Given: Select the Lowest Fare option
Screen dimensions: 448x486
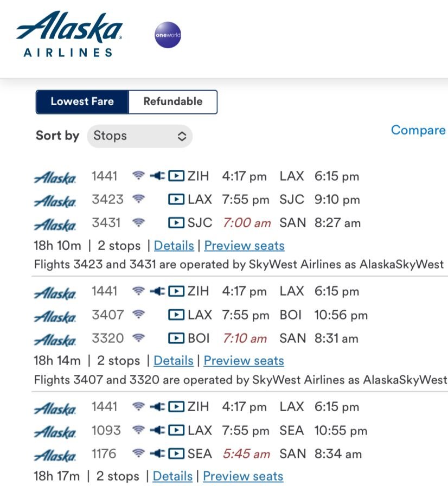Looking at the screenshot, I should point(82,101).
